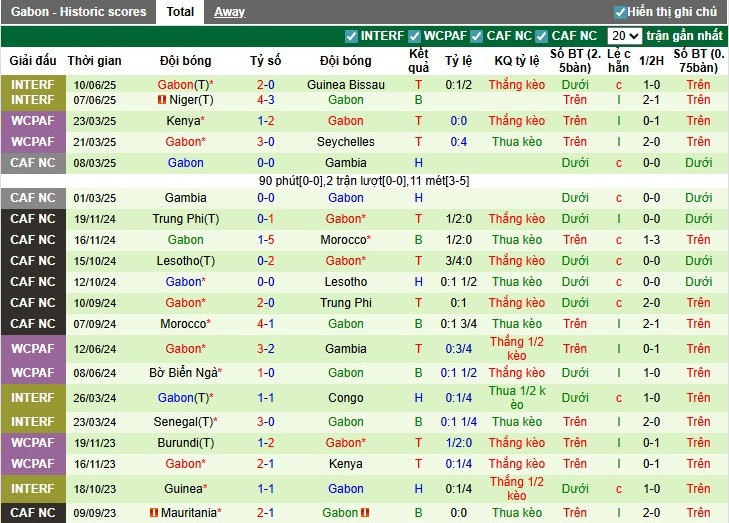729x523 pixels.
Task: Uncheck the WCPAF filter checkbox
Action: 415,36
